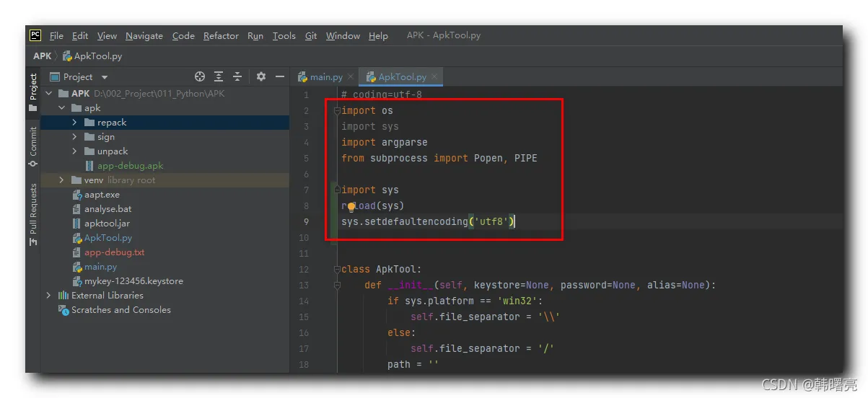The width and height of the screenshot is (868, 398).
Task: Toggle the Project tool window sidebar button
Action: [x=33, y=92]
